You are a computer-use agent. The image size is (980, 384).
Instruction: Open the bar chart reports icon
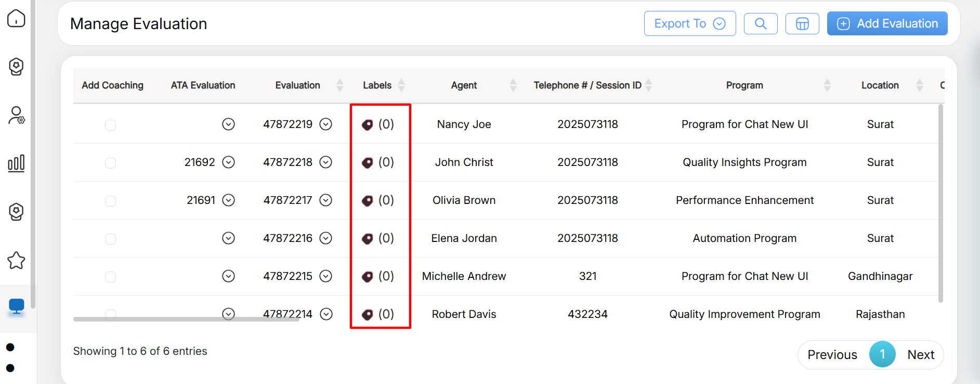[x=16, y=163]
